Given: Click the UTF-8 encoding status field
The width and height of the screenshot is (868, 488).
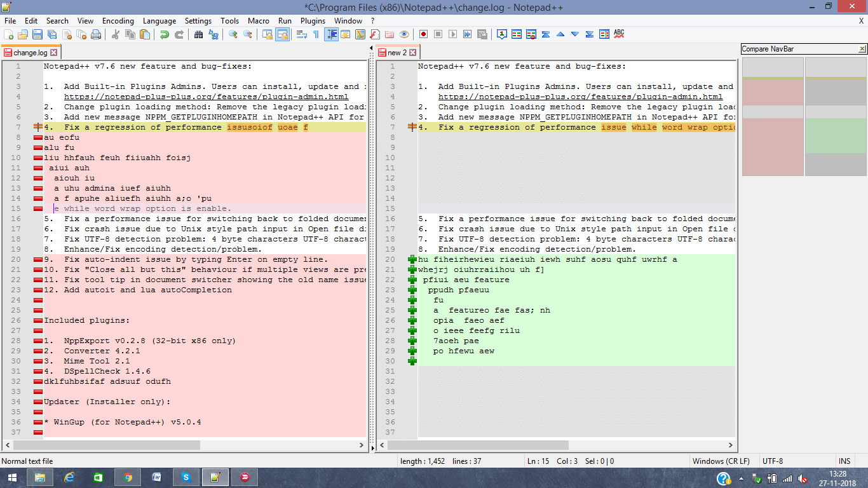Looking at the screenshot, I should (x=773, y=461).
